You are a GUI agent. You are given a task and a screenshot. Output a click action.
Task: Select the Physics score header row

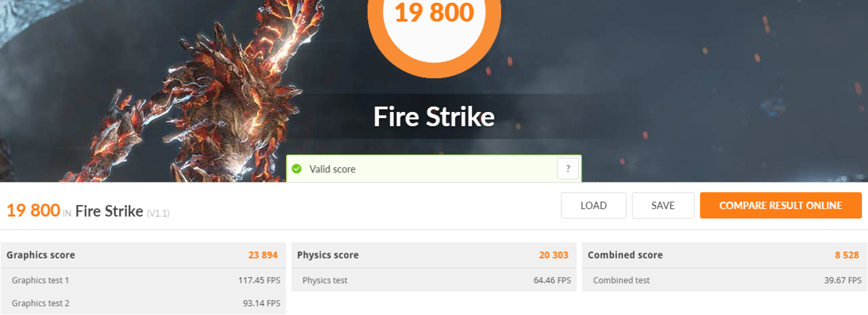click(x=434, y=255)
